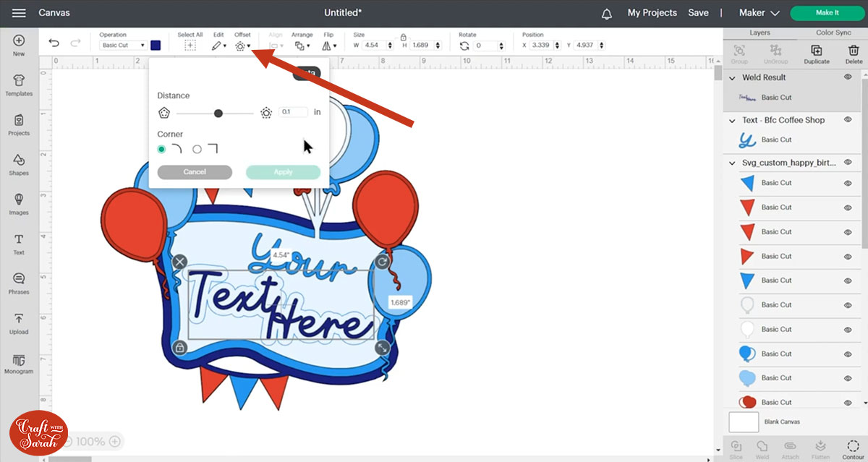The image size is (868, 462).
Task: Collapse the Text - Bfc Coffee Shop group
Action: (732, 120)
